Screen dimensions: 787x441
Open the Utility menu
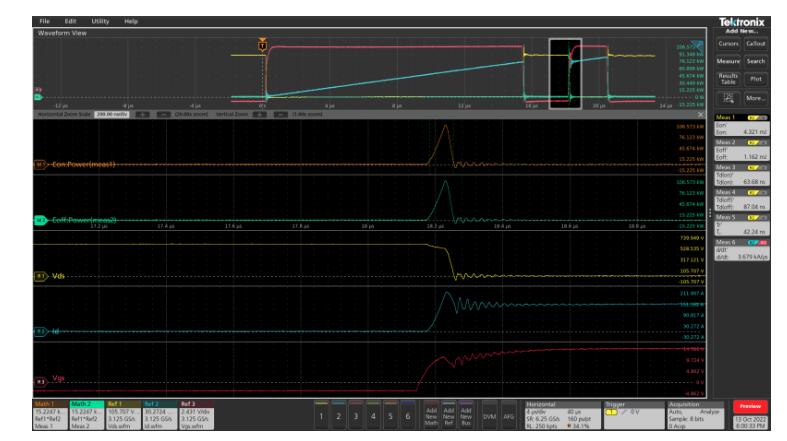[x=100, y=21]
